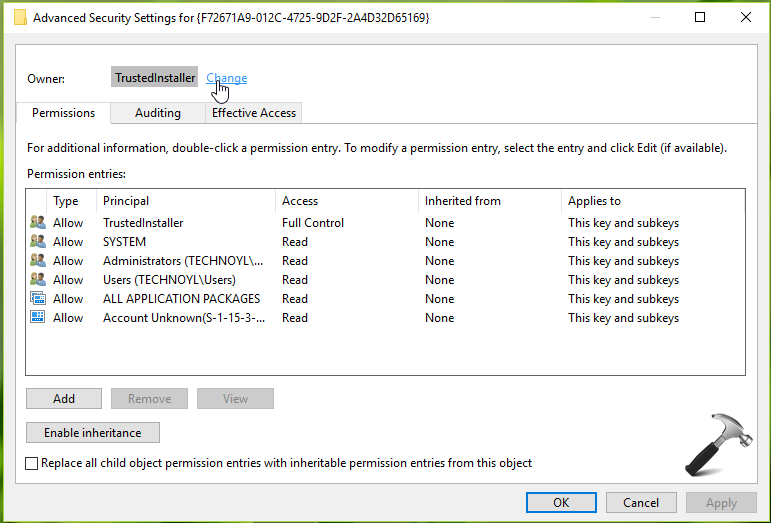
Task: Sort by the Principal column header
Action: point(186,201)
